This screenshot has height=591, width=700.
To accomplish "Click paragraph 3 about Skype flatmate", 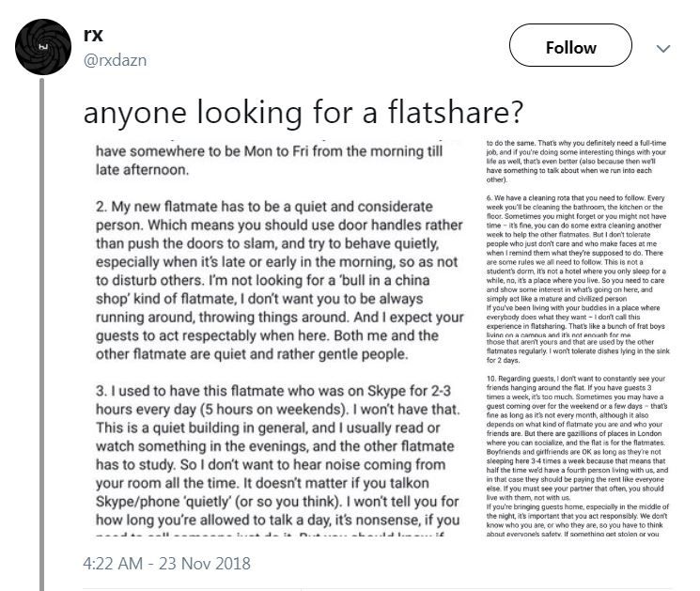I will click(x=278, y=459).
